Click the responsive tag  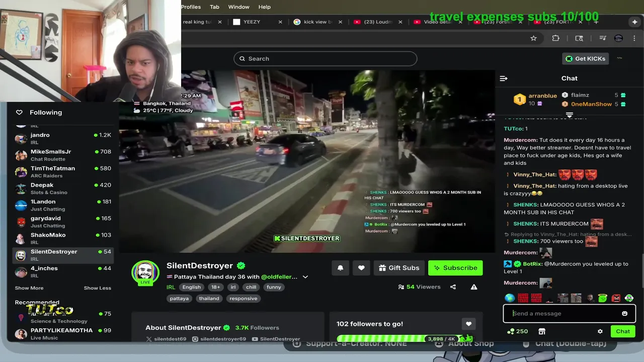pos(244,299)
